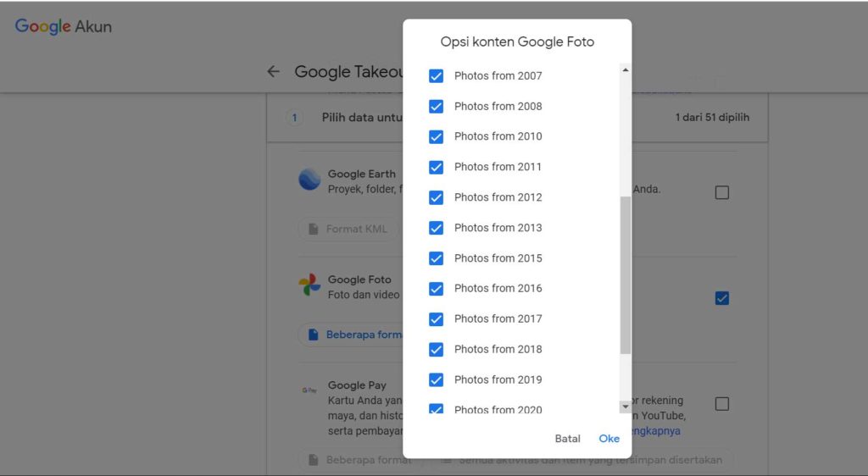
Task: Confirm the dialog with Oke
Action: [609, 439]
